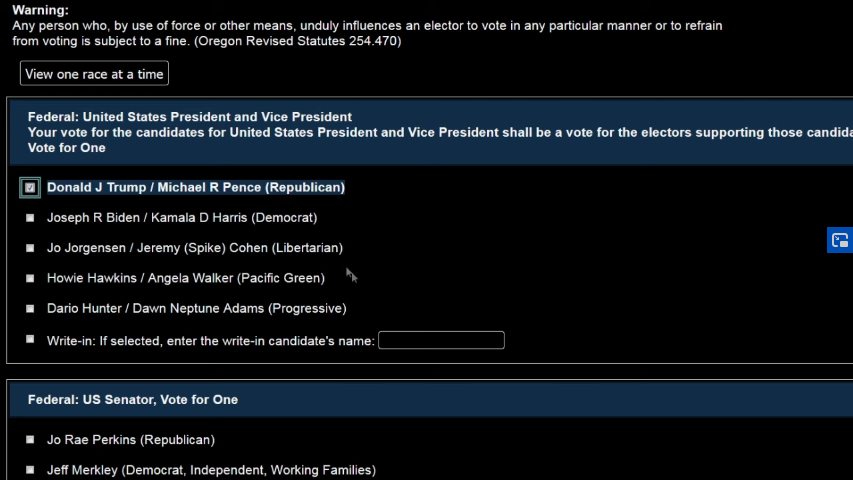Viewport: 853px width, 480px height.
Task: Click the Jeff Merkley label text
Action: pyautogui.click(x=211, y=470)
